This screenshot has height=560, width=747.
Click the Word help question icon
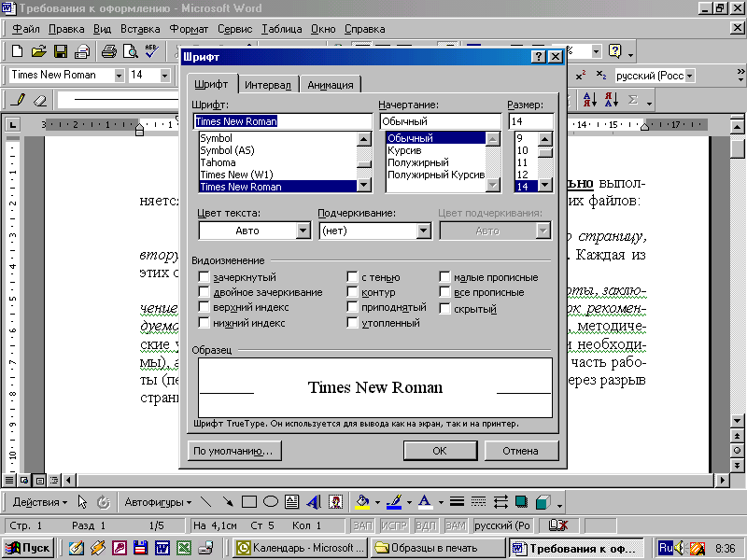[x=615, y=51]
